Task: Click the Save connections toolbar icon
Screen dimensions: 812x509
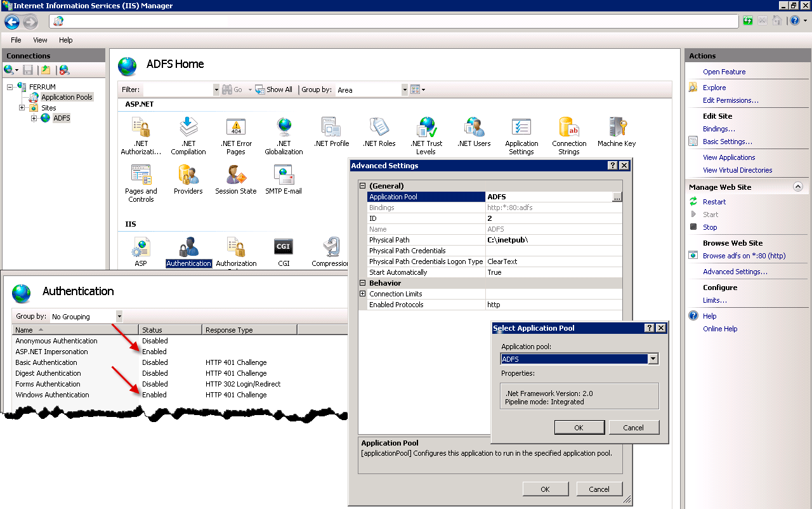Action: [x=28, y=70]
